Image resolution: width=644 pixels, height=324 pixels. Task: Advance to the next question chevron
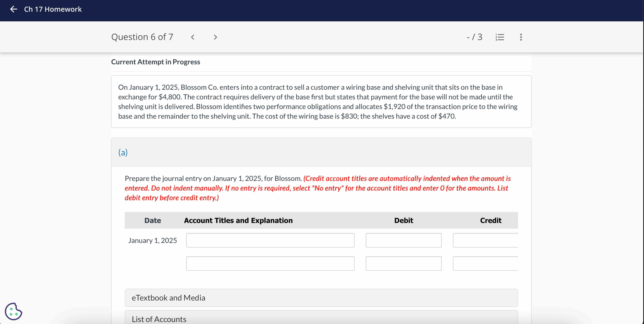[215, 37]
